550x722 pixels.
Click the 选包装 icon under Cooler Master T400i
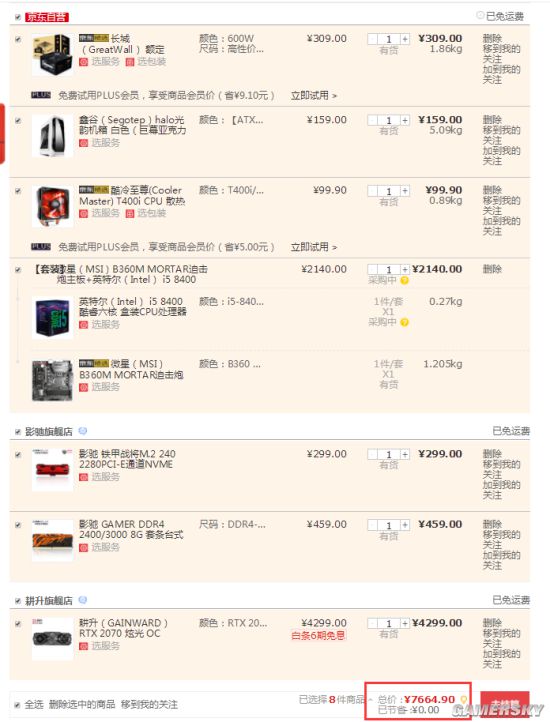click(130, 213)
